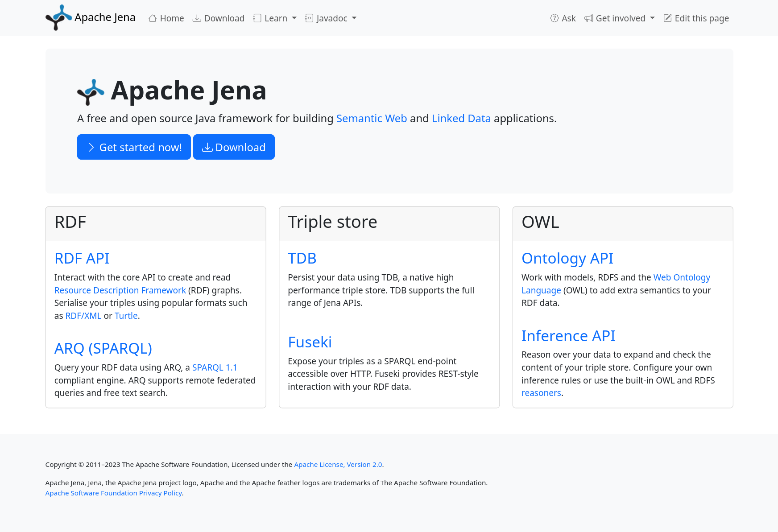Follow the RDF/XML link
The width and height of the screenshot is (778, 532).
[x=83, y=316]
